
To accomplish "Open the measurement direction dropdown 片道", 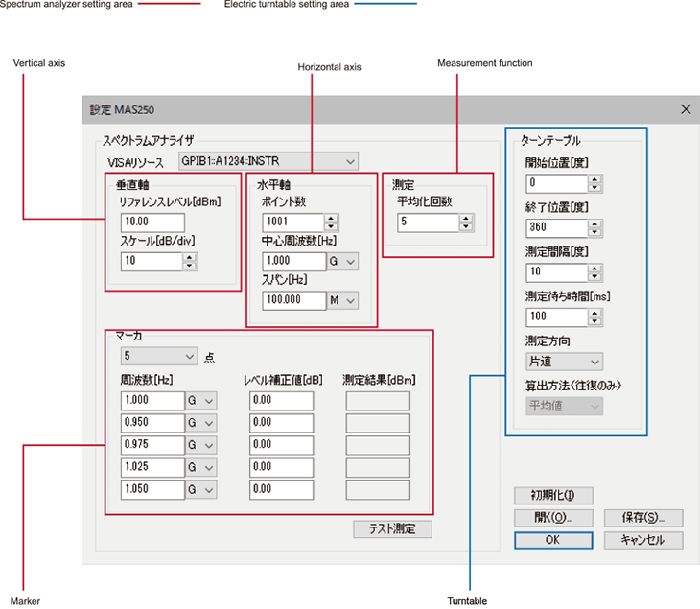I will [564, 362].
